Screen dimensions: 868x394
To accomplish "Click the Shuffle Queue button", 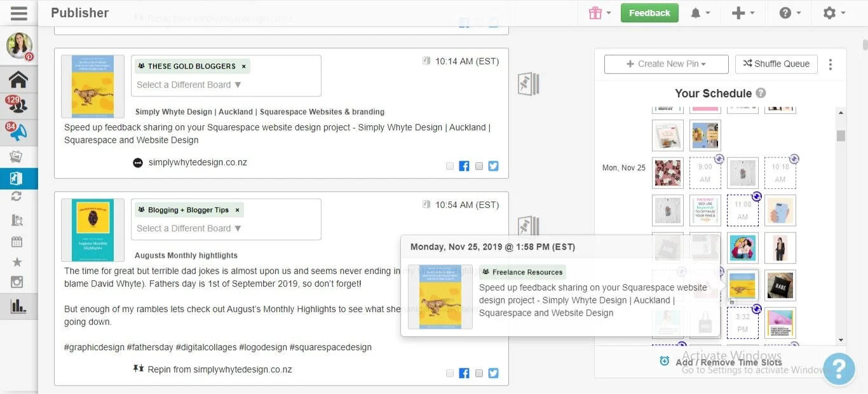I will (776, 64).
